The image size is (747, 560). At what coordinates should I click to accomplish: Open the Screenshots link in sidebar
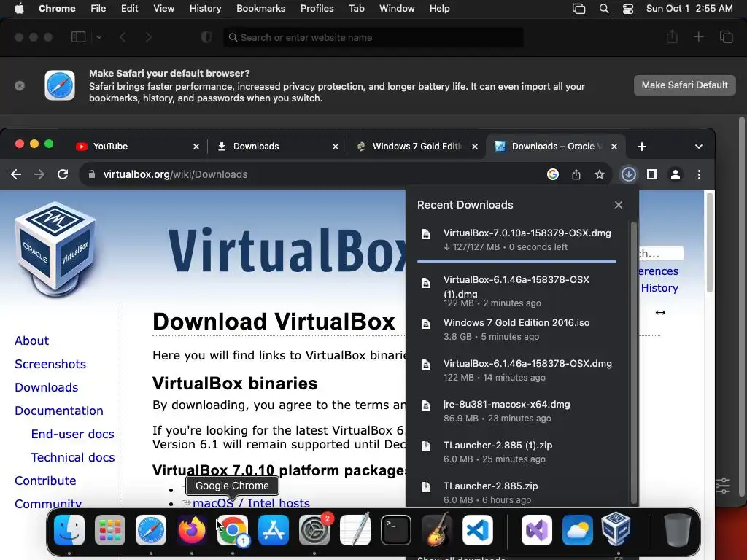click(50, 365)
